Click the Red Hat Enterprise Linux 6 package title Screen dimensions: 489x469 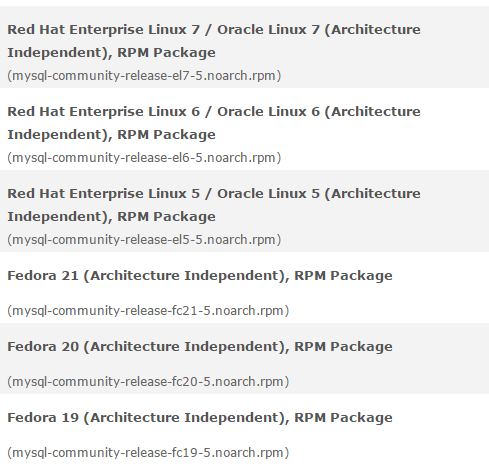pos(214,123)
